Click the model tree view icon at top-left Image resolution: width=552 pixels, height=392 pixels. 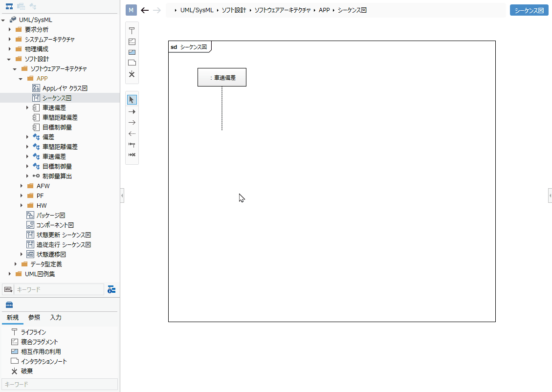pos(9,6)
